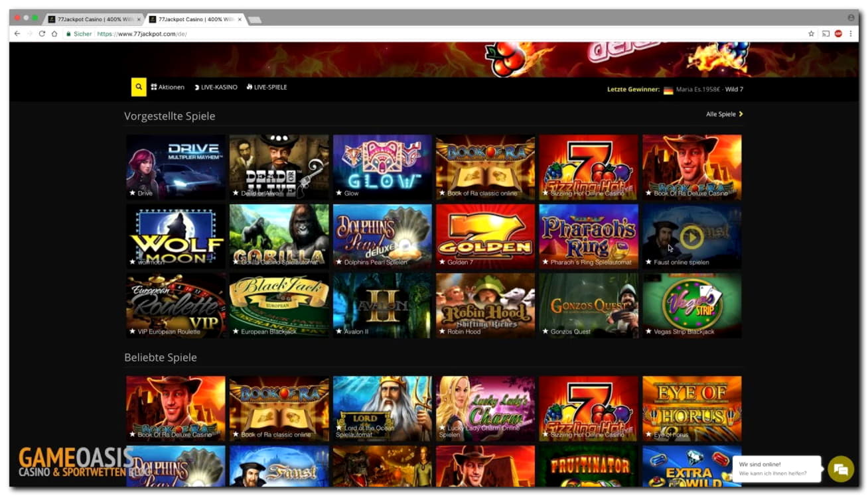Open the Gorilla Casino Spielautomat thumbnail

click(279, 236)
